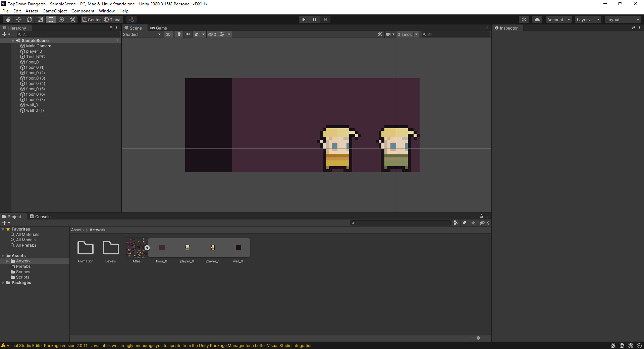Viewport: 644px width, 349px height.
Task: Select the player_1 sprite asset thumbnail
Action: coord(213,248)
